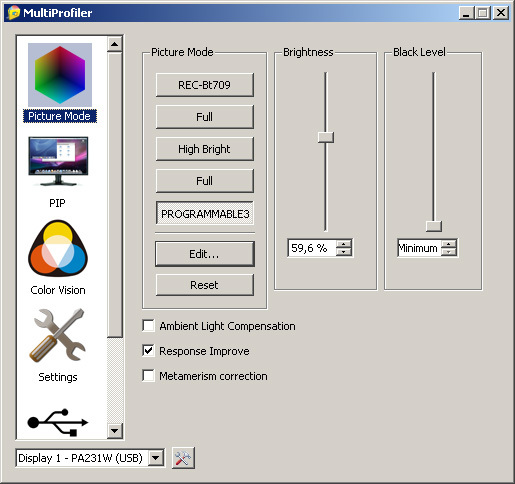515x484 pixels.
Task: Click the MultiProfiler title bar icon
Action: click(14, 13)
